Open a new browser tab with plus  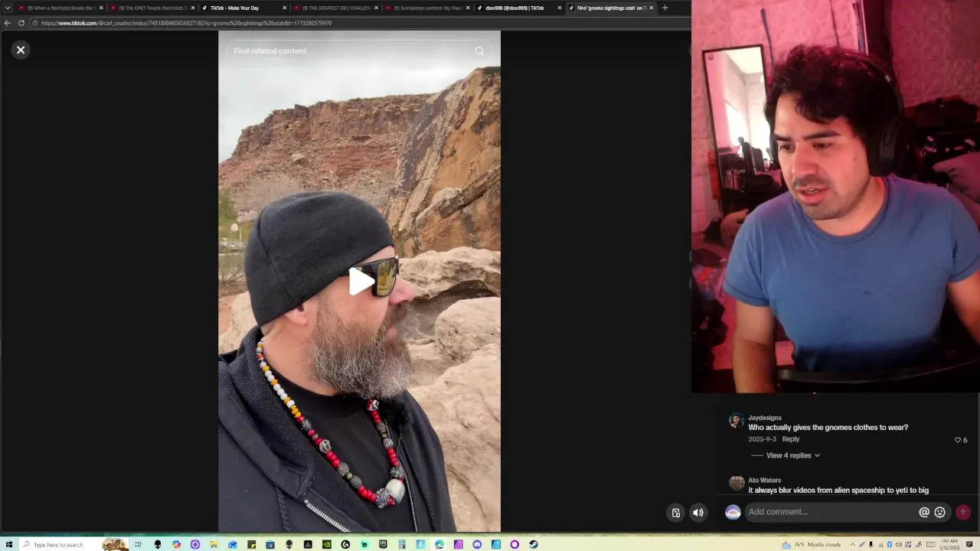point(665,8)
